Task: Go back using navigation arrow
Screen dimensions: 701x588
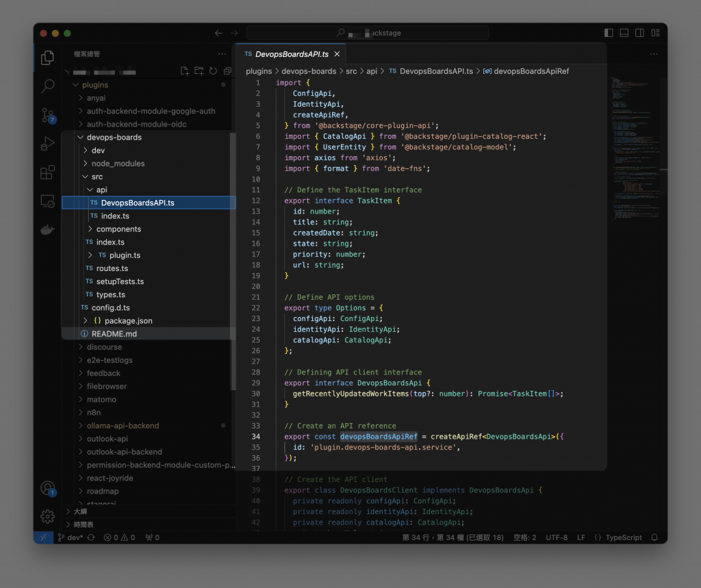Action: click(x=218, y=33)
